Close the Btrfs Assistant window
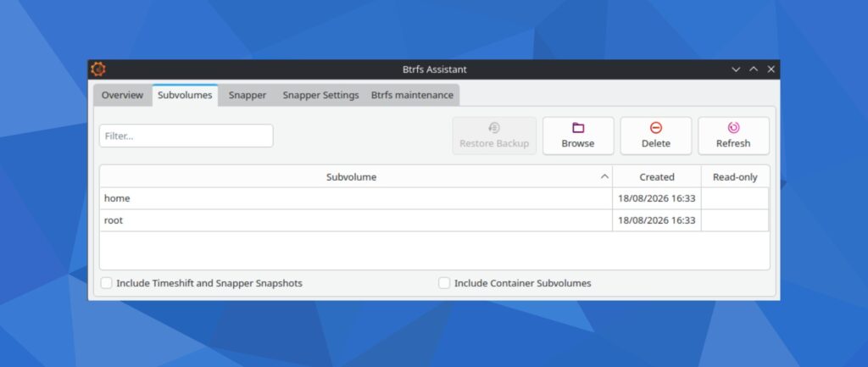868x367 pixels. (x=771, y=70)
